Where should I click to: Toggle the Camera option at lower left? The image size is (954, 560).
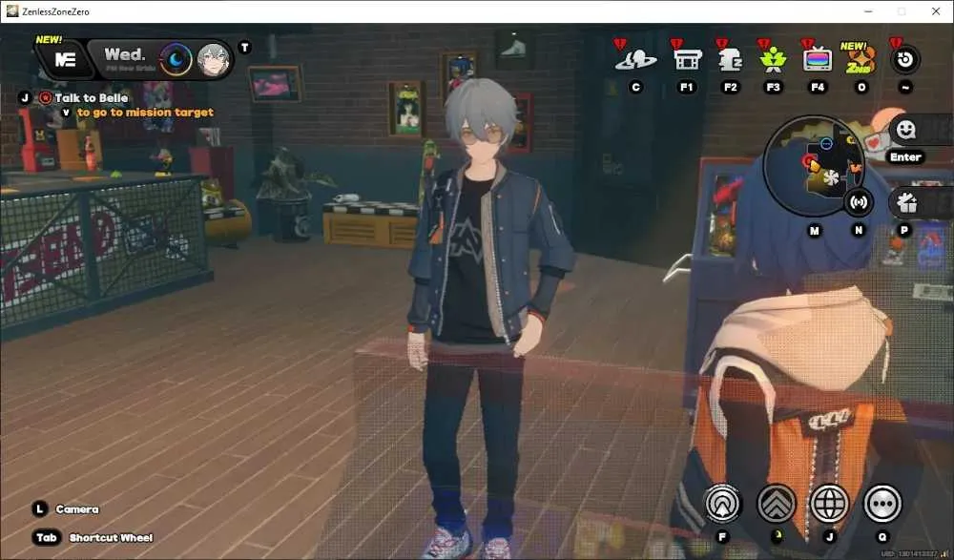[x=76, y=508]
